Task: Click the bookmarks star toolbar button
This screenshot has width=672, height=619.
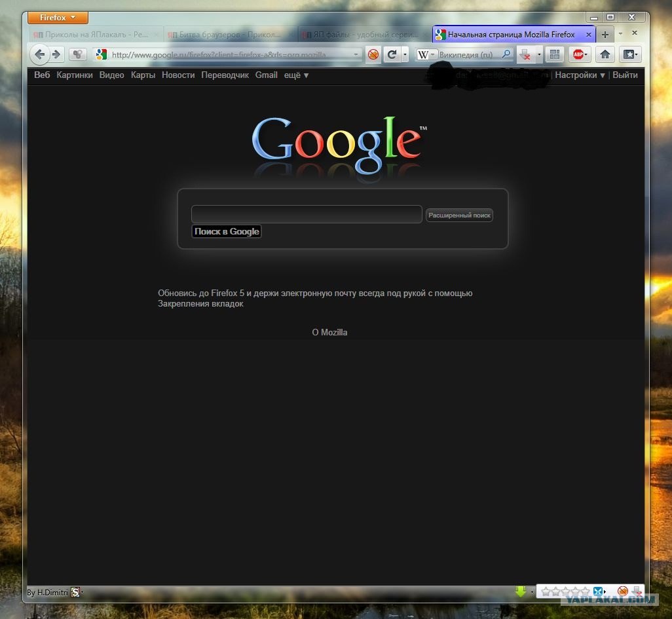Action: tap(630, 54)
